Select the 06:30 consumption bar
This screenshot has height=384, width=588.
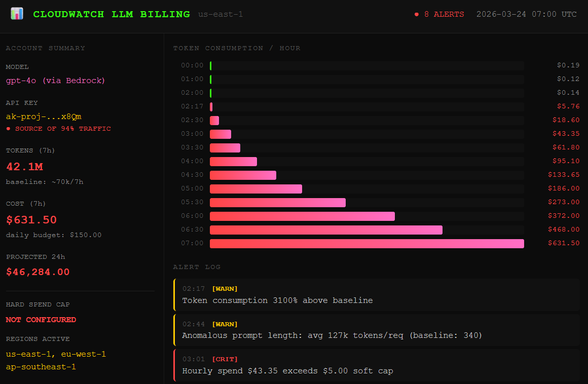326,230
